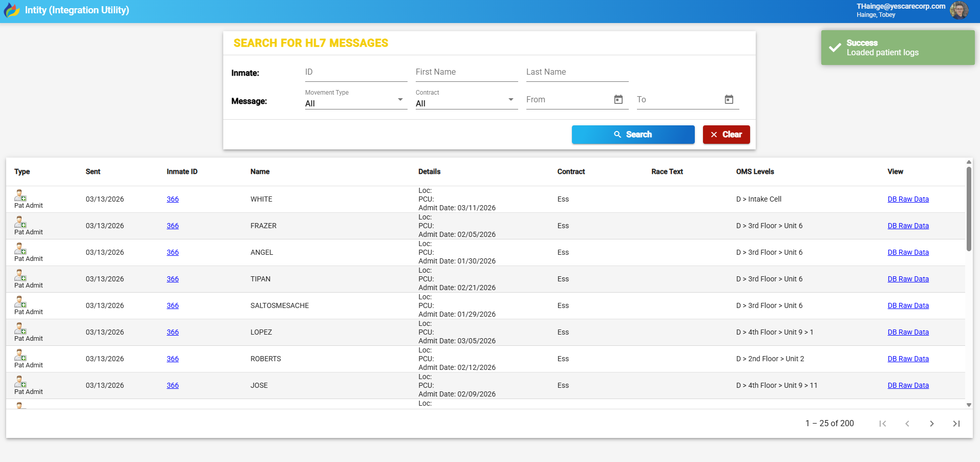
Task: Open the To date calendar picker
Action: [729, 99]
